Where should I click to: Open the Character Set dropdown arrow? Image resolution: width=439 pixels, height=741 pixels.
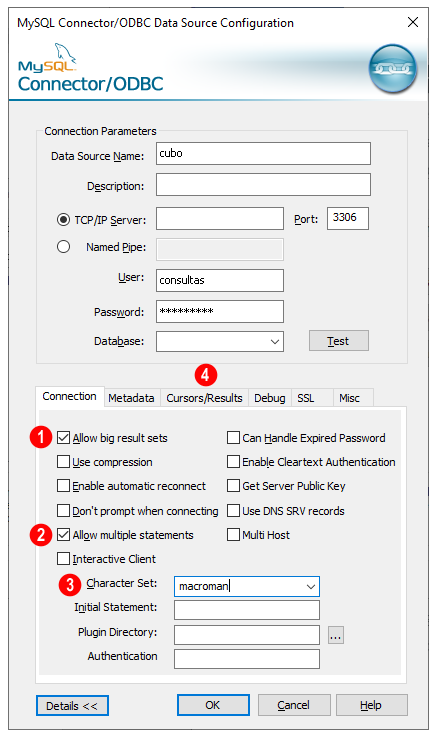coord(310,586)
